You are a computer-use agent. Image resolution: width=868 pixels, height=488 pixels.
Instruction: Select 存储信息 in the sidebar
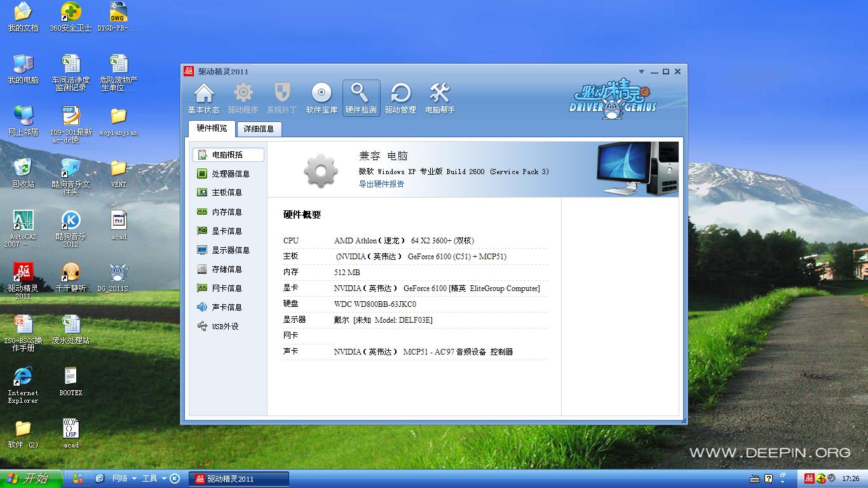tap(227, 269)
